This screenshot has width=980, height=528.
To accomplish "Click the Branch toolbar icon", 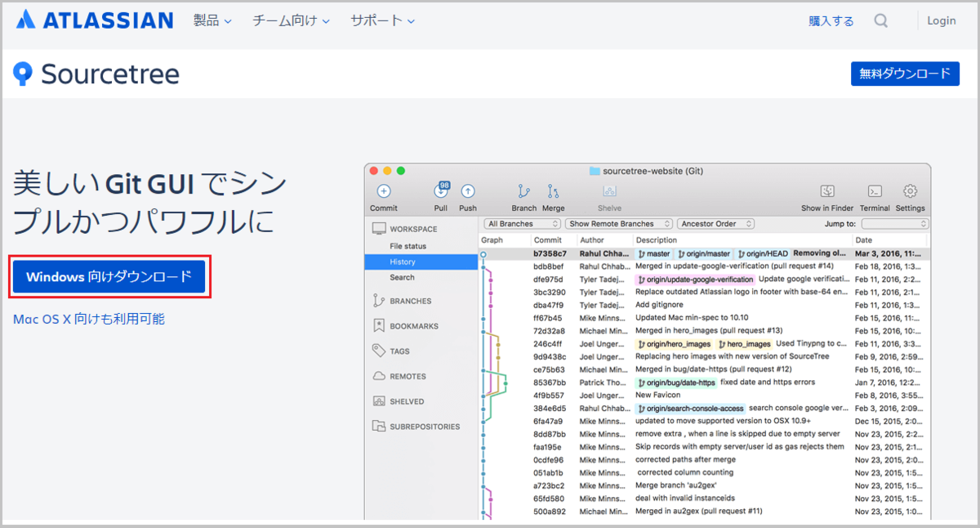I will click(523, 191).
